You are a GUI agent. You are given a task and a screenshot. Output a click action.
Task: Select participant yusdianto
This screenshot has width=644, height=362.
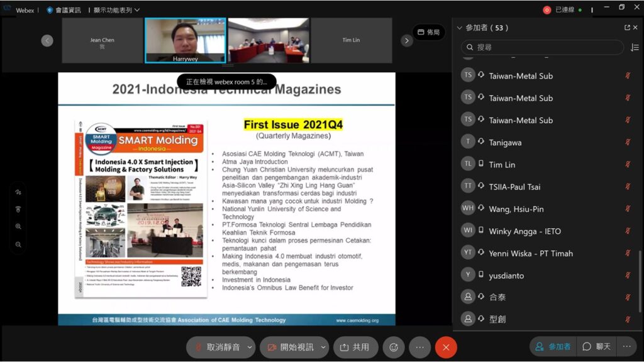547,275
